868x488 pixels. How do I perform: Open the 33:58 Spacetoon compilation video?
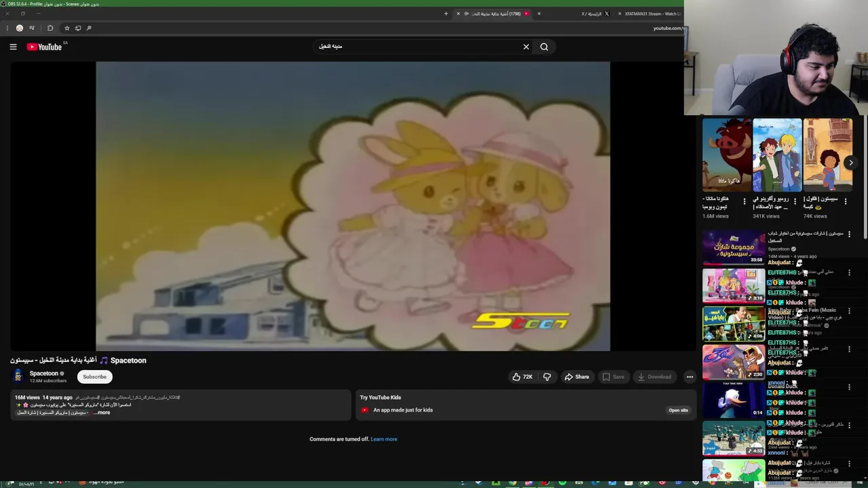[734, 247]
